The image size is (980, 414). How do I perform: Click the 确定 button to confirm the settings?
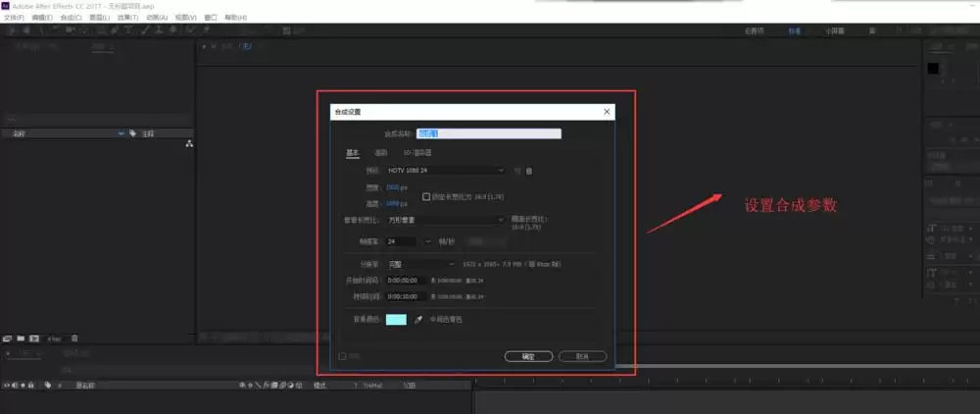click(x=528, y=356)
